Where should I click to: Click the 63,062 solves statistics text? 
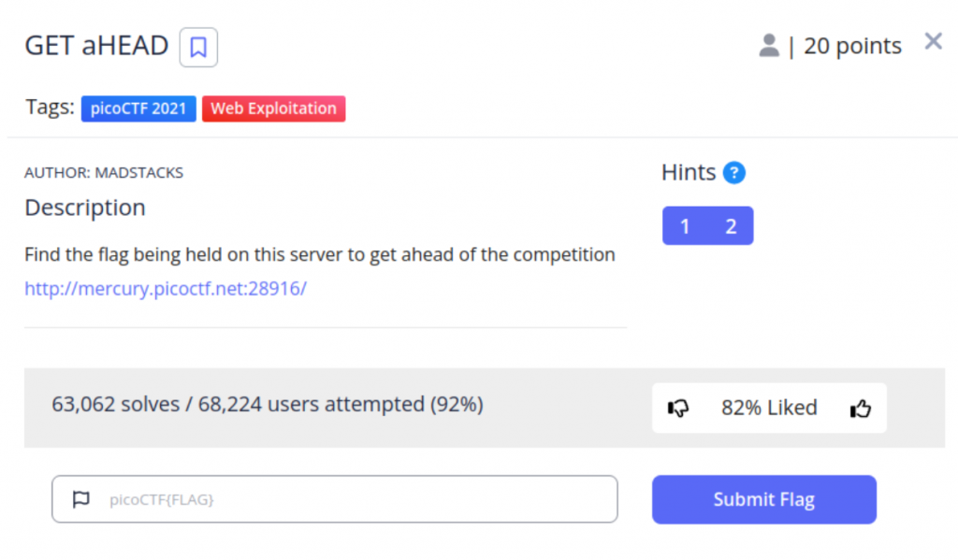tap(267, 404)
